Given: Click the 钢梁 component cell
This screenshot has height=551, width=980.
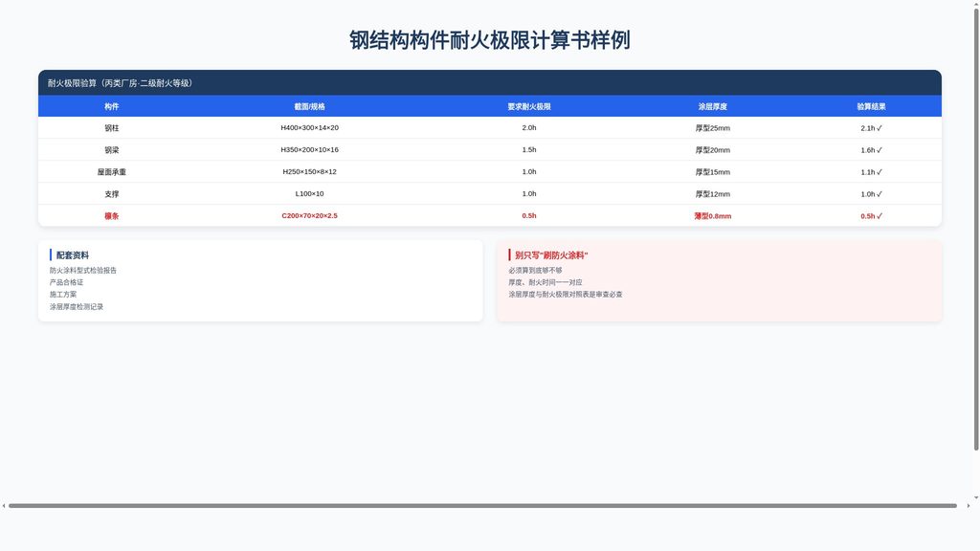Looking at the screenshot, I should point(111,150).
